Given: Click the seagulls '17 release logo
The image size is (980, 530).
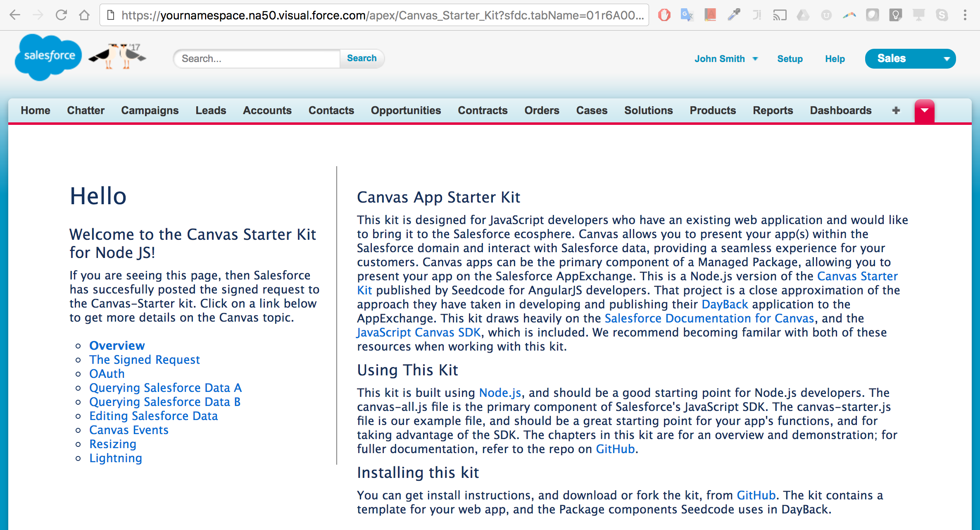Looking at the screenshot, I should tap(118, 56).
